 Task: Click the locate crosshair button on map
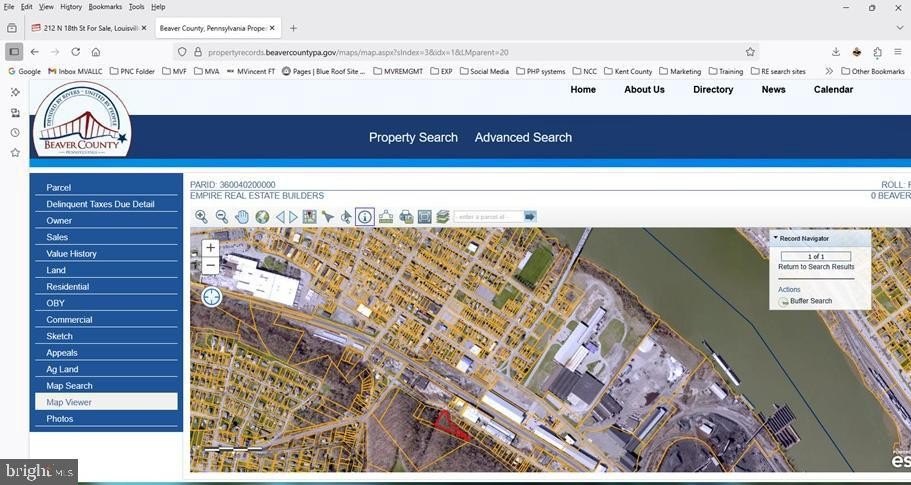pyautogui.click(x=211, y=296)
